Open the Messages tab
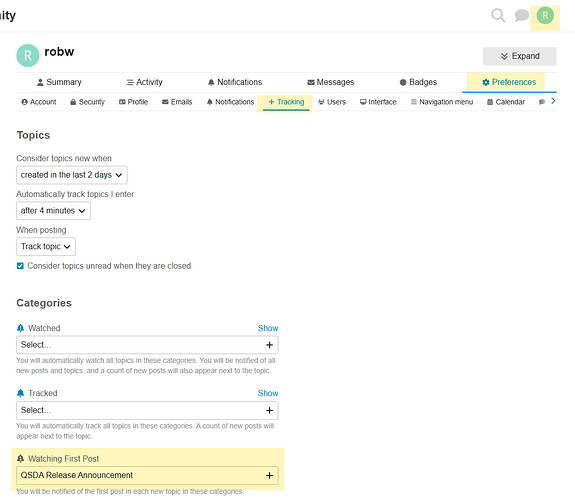Viewport: 575px width, 500px height. (x=331, y=82)
